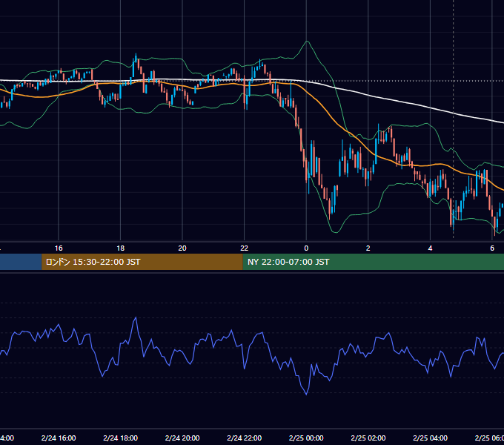Click the hour label 2 on the price chart axis

pos(368,248)
